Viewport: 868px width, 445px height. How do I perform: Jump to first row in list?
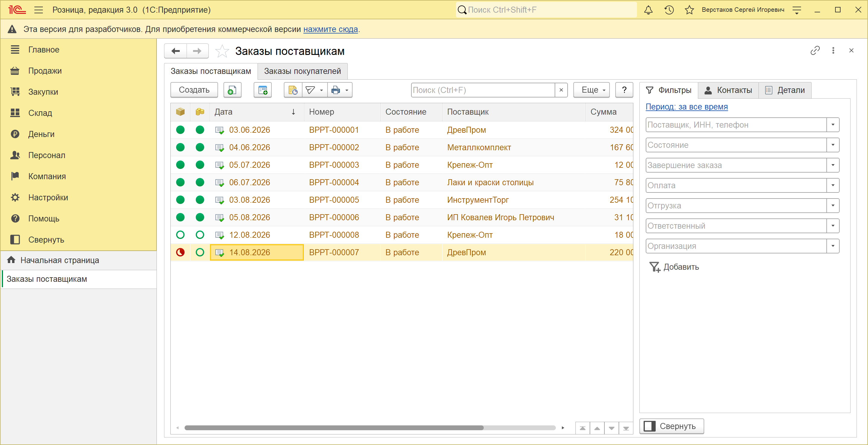[x=583, y=428]
